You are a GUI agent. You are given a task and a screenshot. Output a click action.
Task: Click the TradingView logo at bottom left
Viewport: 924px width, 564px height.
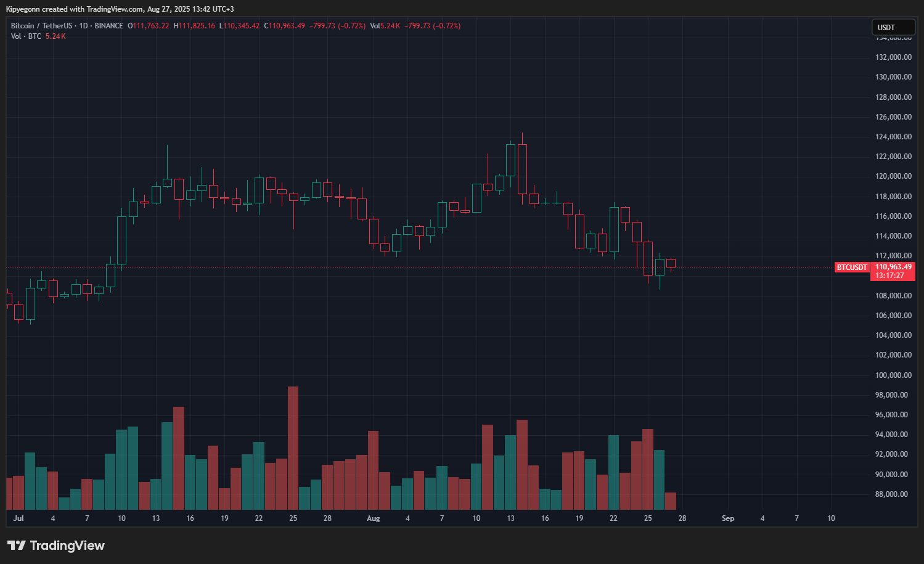tap(56, 546)
